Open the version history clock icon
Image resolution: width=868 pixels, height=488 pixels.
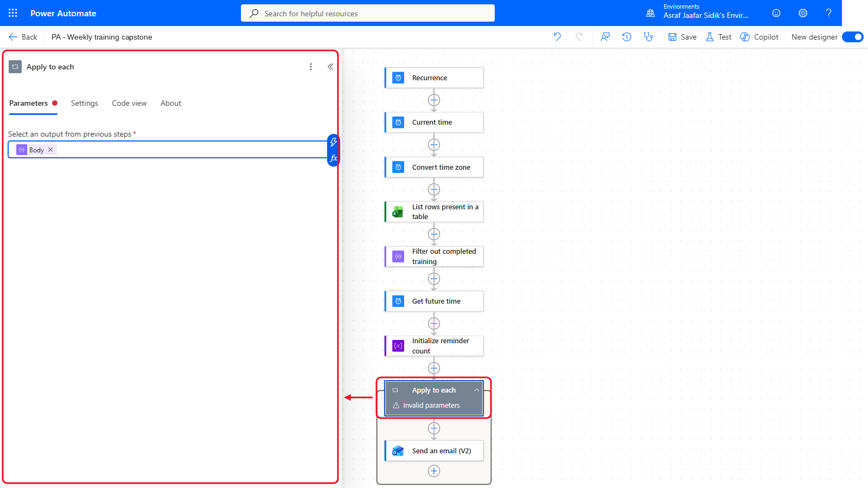[x=627, y=37]
